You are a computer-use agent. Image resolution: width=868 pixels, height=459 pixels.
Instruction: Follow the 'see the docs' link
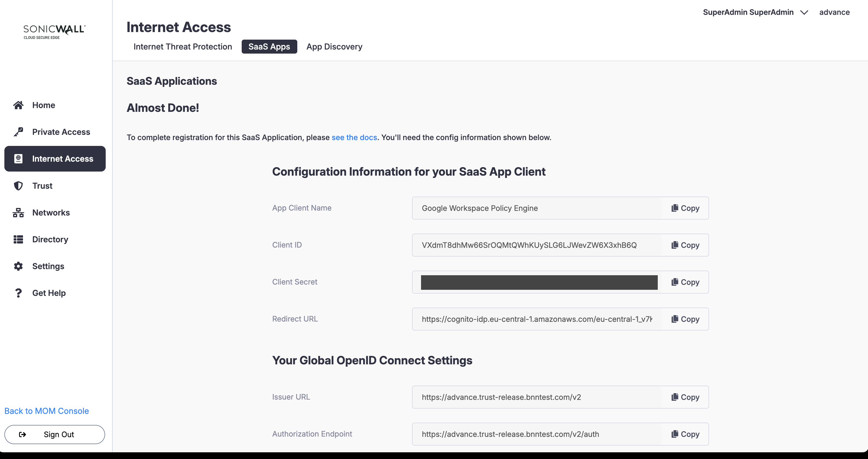point(354,137)
